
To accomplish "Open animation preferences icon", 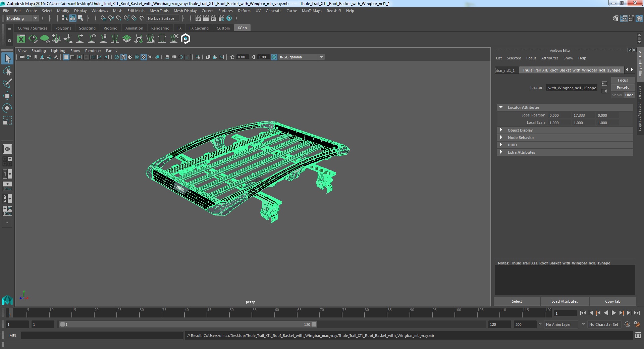I will 637,325.
